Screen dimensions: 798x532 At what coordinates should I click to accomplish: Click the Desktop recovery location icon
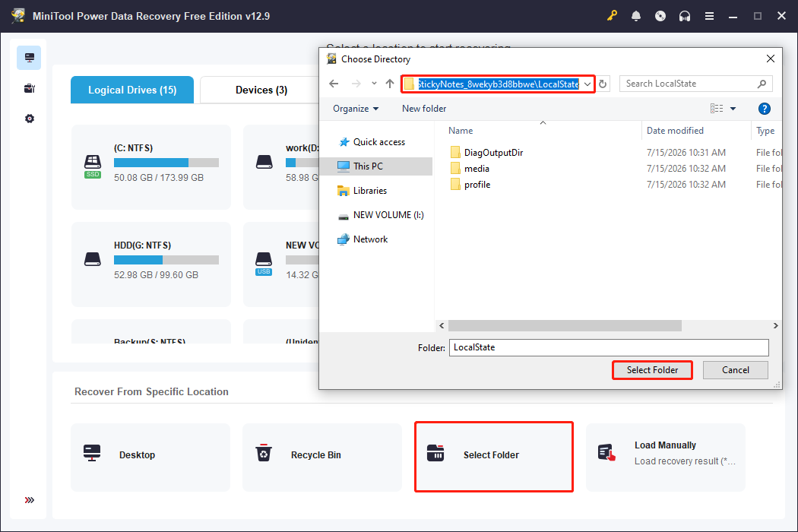click(x=92, y=453)
